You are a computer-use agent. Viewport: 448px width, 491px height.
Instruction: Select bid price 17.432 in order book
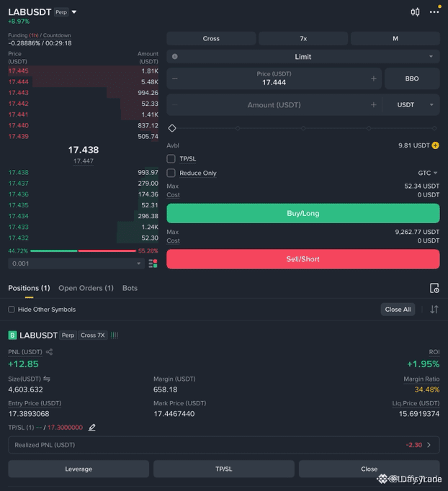click(19, 238)
